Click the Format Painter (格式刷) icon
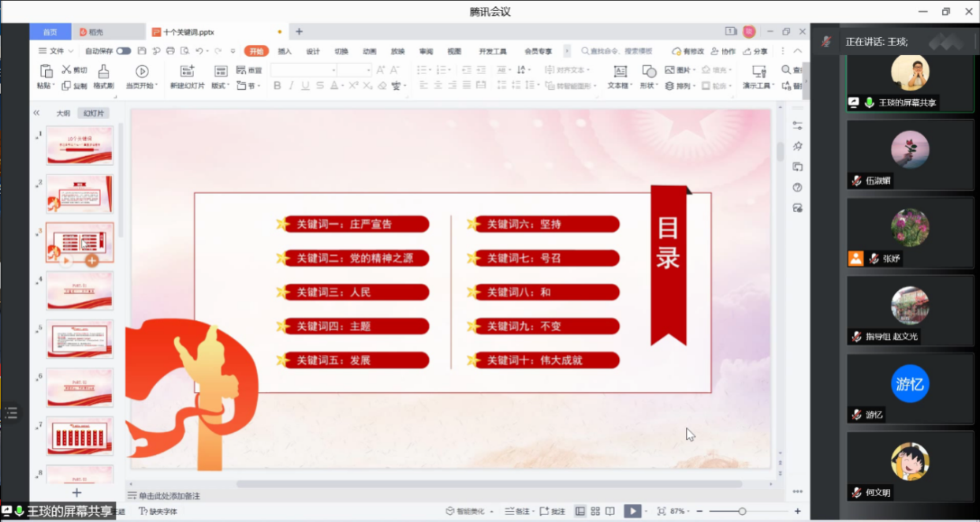Image resolution: width=980 pixels, height=522 pixels. pyautogui.click(x=103, y=72)
